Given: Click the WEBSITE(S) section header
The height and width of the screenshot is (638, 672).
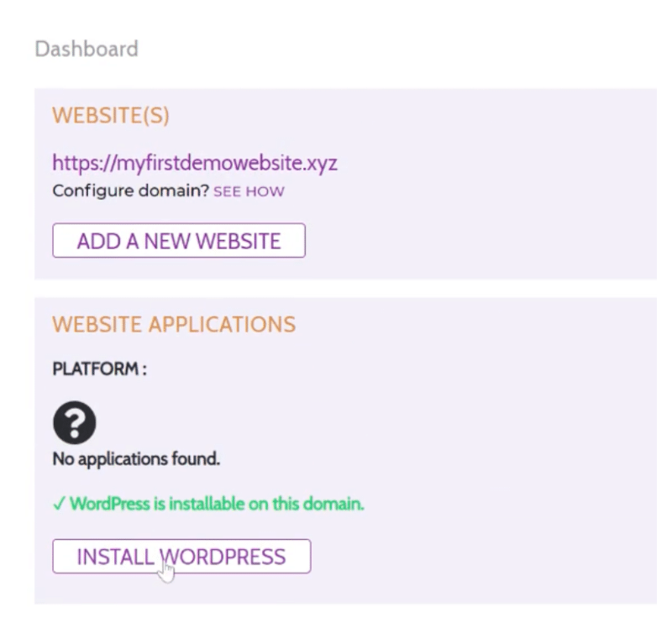Looking at the screenshot, I should [110, 115].
